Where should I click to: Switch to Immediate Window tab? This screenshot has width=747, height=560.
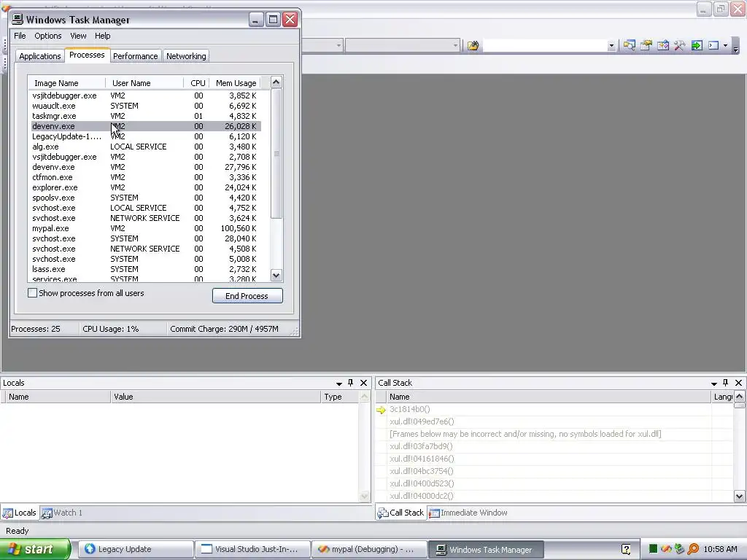(x=468, y=513)
